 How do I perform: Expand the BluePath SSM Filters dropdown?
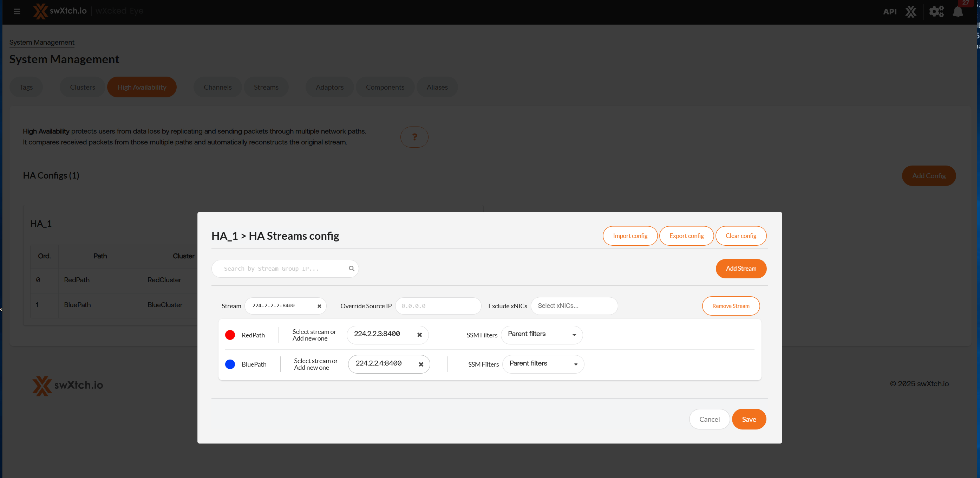coord(543,364)
